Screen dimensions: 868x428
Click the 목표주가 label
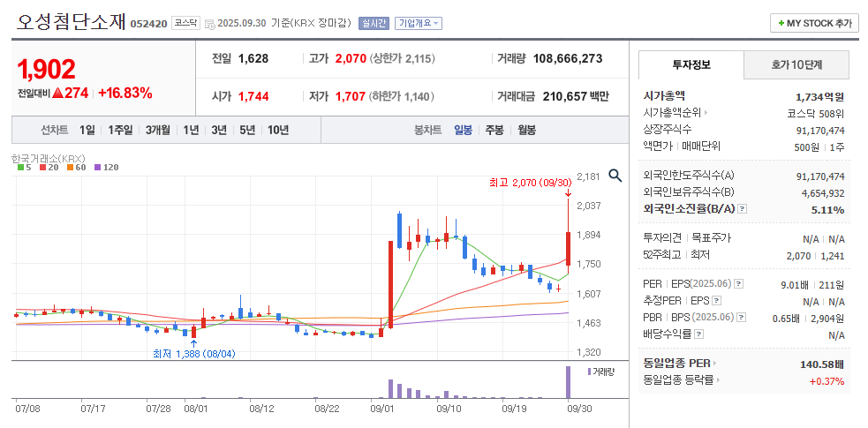(x=712, y=238)
